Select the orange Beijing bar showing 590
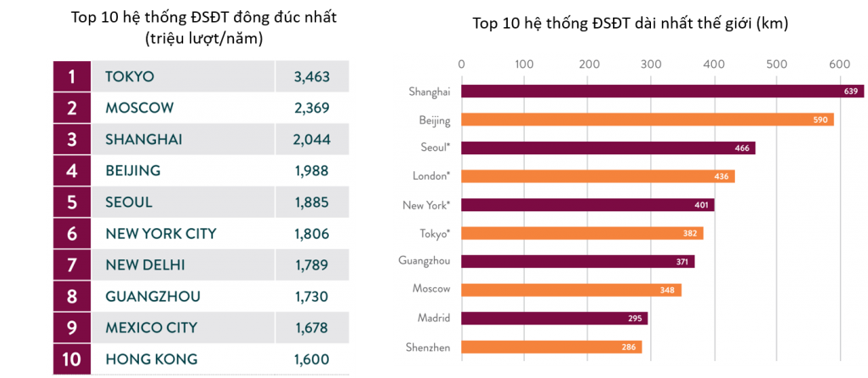The width and height of the screenshot is (868, 378). point(647,120)
